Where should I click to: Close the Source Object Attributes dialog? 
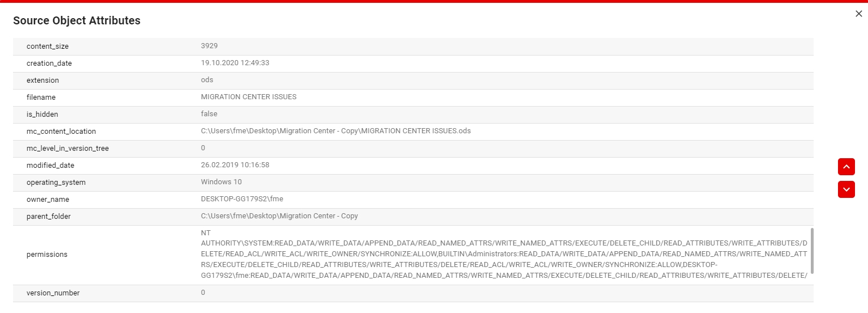[858, 14]
